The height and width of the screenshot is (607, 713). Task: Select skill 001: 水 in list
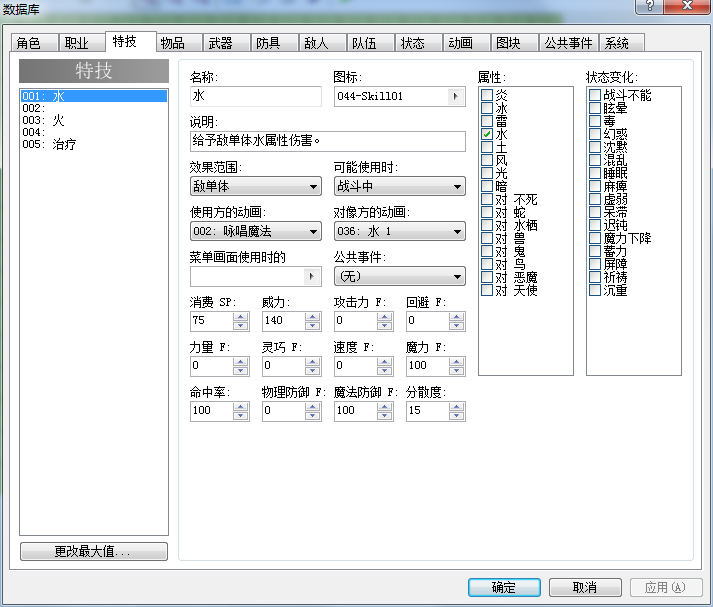pyautogui.click(x=94, y=96)
